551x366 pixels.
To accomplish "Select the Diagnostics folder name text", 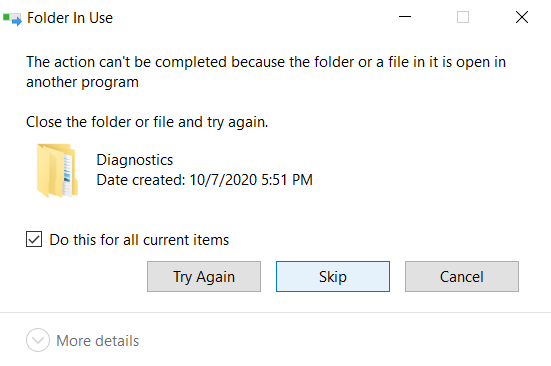I will (x=135, y=160).
